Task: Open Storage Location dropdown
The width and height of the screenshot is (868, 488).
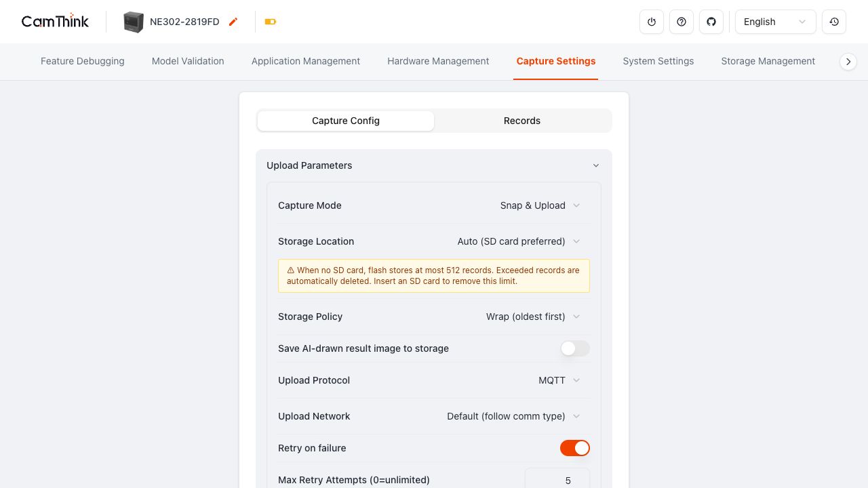Action: tap(519, 241)
